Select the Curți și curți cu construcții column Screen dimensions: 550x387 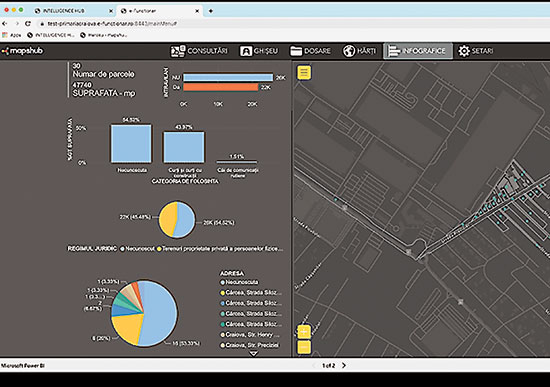[x=184, y=147]
